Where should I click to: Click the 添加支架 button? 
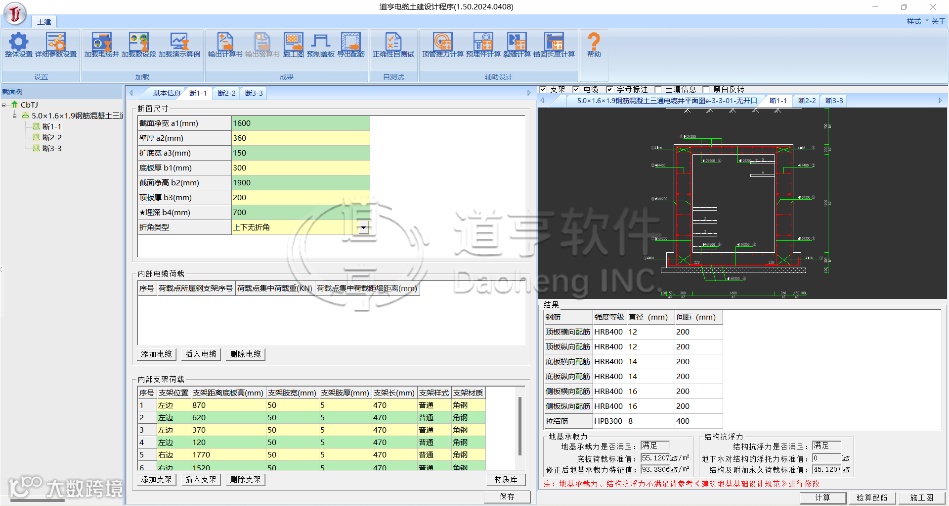(x=157, y=479)
